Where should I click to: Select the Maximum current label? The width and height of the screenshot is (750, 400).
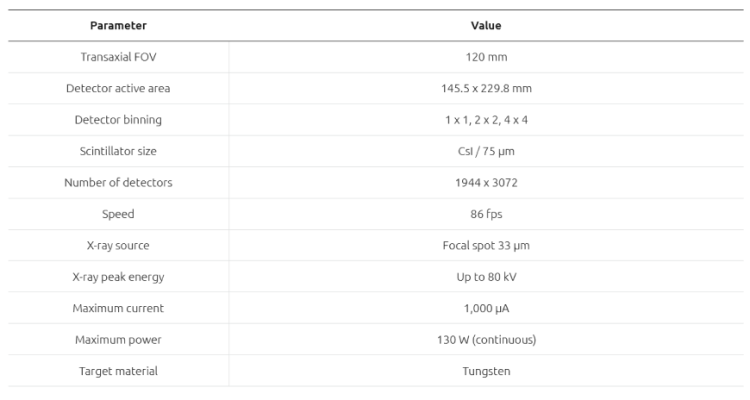click(x=118, y=308)
